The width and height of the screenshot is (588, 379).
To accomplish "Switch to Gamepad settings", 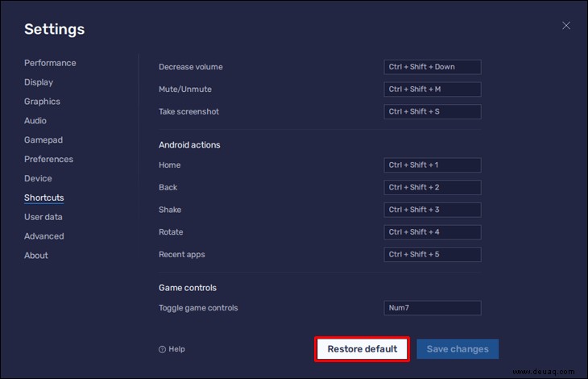I will tap(43, 140).
